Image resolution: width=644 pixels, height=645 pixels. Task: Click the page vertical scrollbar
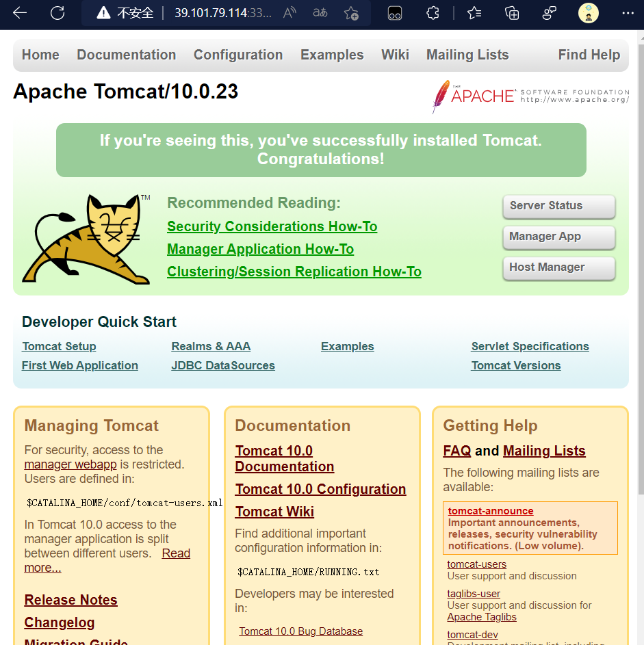640,274
